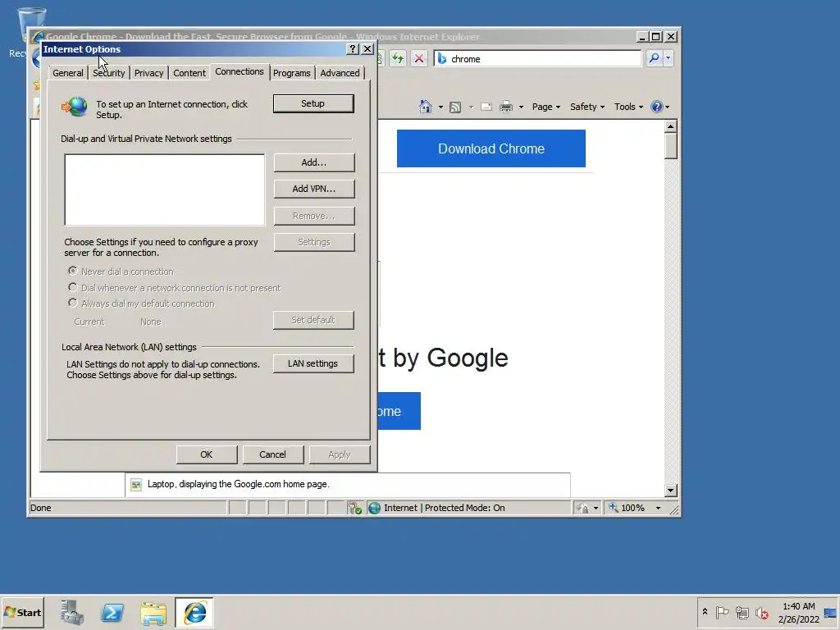Select Never dial a connection radio

coord(73,271)
